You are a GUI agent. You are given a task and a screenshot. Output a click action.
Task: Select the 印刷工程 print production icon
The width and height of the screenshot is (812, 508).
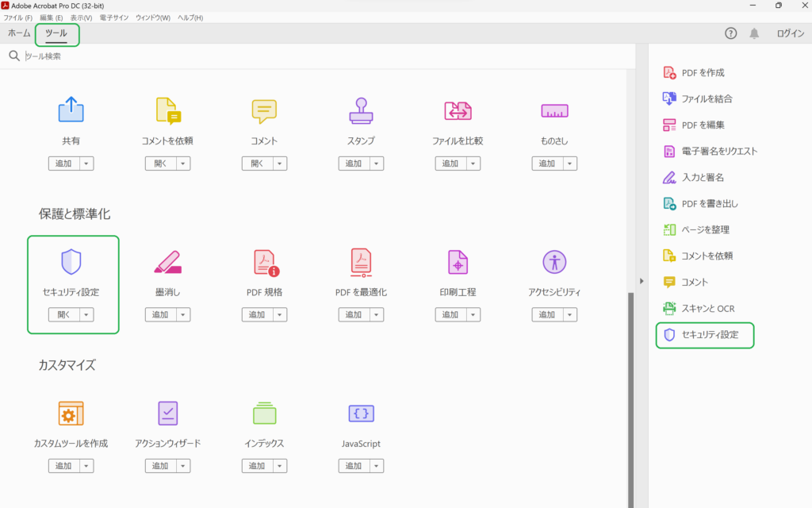pos(458,262)
